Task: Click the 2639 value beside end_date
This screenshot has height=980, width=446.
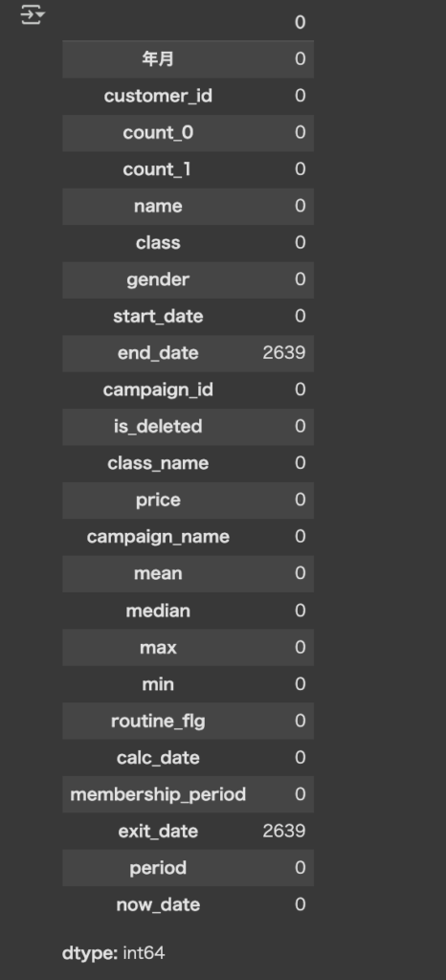Action: (x=284, y=353)
